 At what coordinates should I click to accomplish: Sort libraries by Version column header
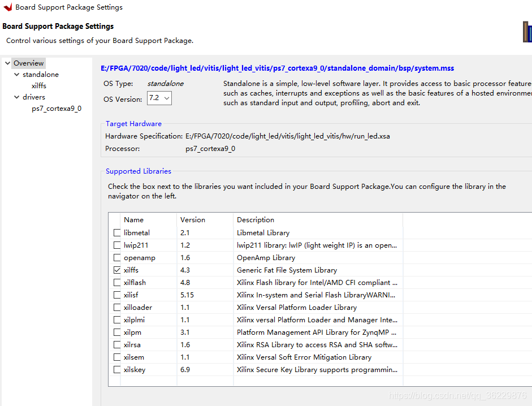[193, 220]
